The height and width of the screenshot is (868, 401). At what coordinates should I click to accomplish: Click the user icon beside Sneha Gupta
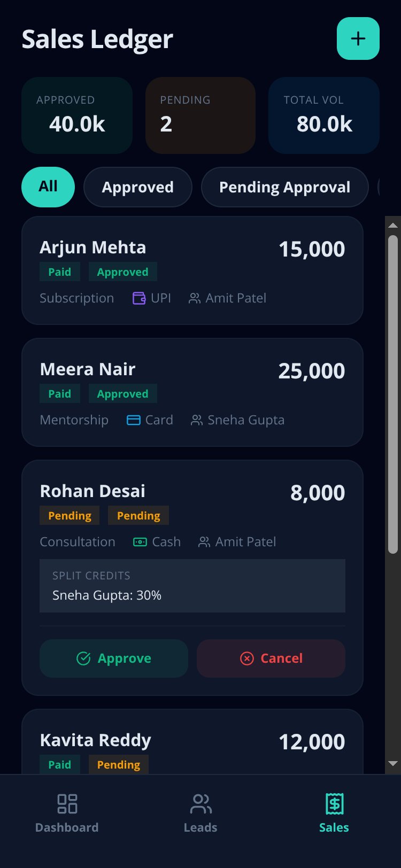tap(197, 420)
